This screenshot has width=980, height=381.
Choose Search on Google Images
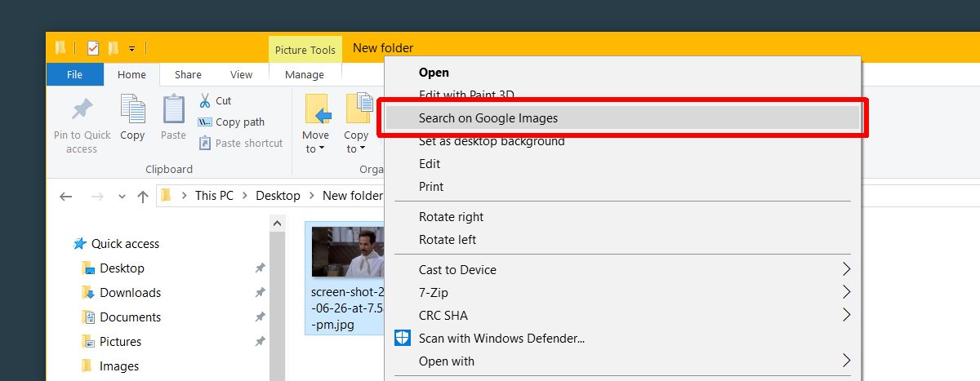(623, 118)
